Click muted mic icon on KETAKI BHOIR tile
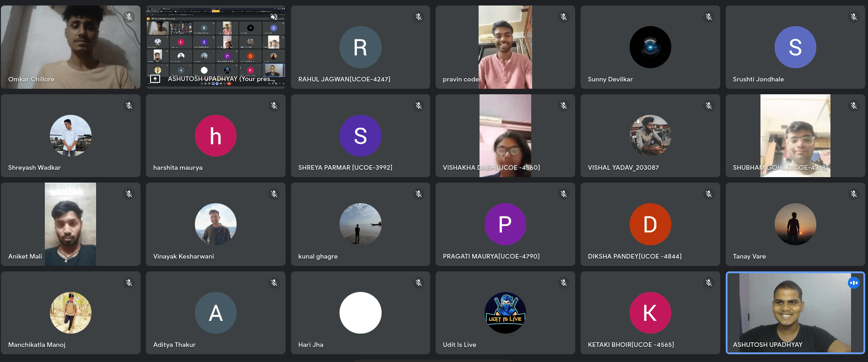This screenshot has height=362, width=868. [x=709, y=283]
